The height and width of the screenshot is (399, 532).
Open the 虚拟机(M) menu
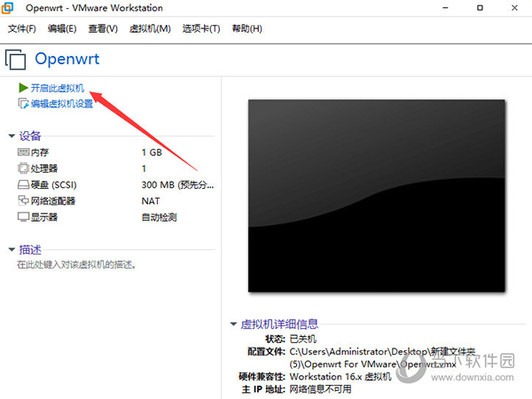[x=150, y=29]
